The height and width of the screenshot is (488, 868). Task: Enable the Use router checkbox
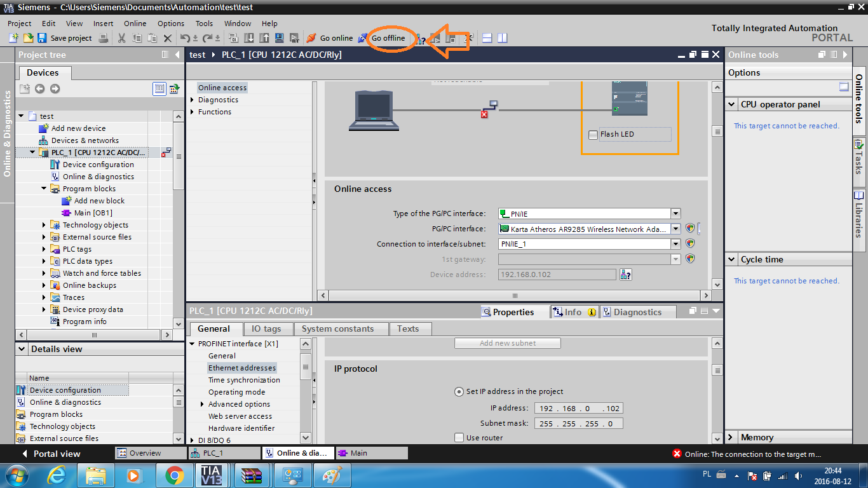coord(459,438)
